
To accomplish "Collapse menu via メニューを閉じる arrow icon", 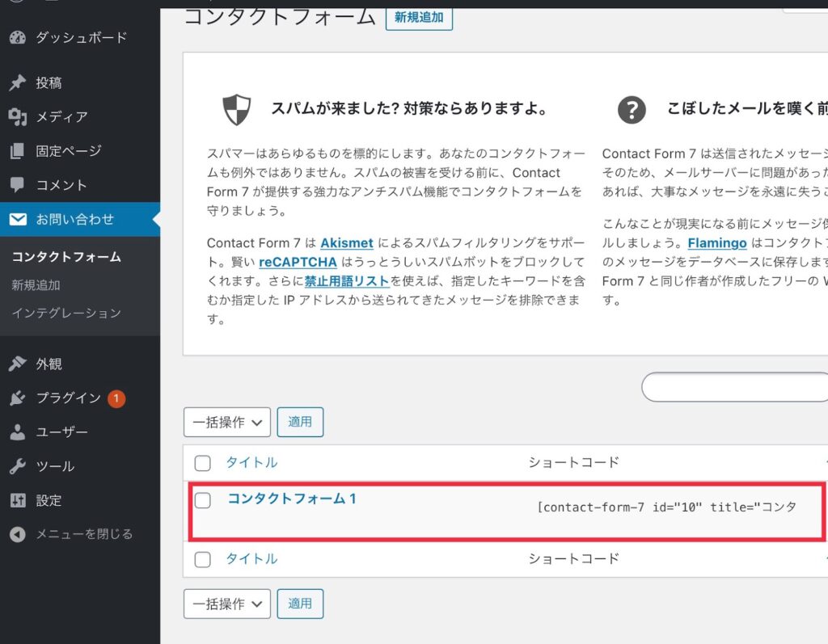I will (17, 534).
